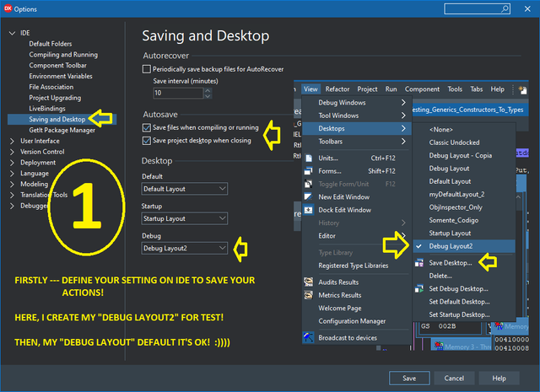
Task: Open the Component menu
Action: [x=422, y=89]
